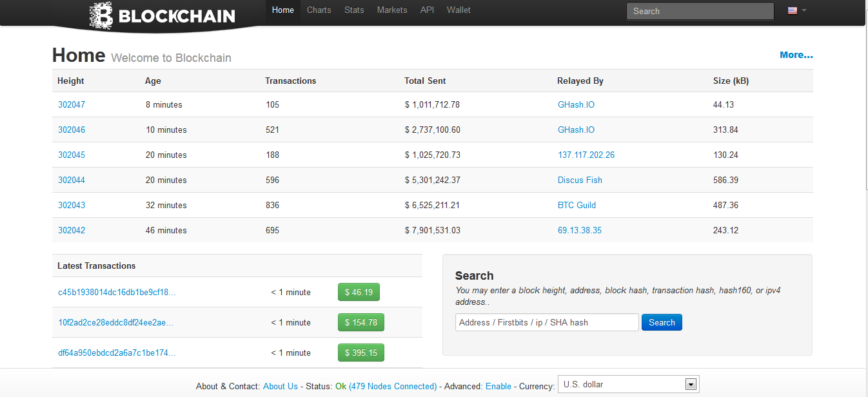Open block 302045
868x397 pixels.
coord(72,155)
